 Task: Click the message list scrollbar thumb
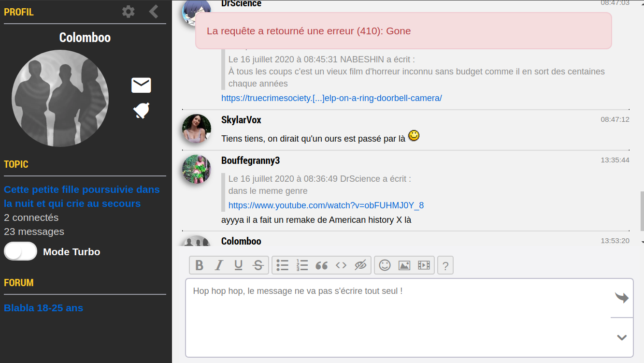coord(642,211)
